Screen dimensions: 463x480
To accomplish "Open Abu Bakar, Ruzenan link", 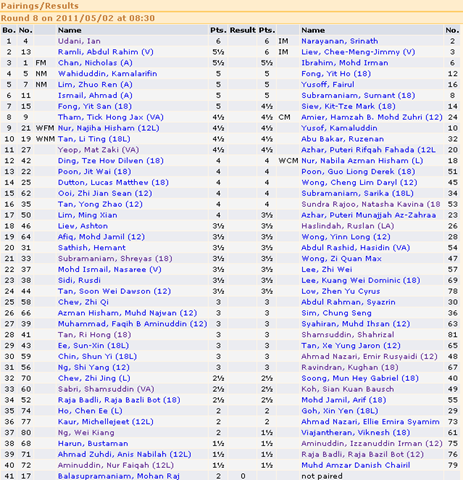I will (343, 139).
